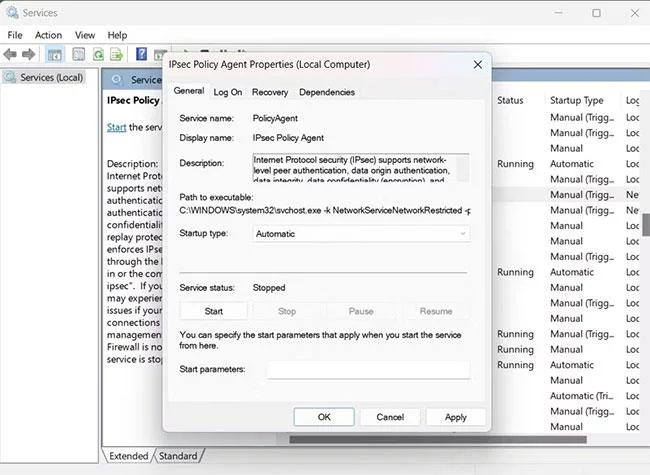The image size is (650, 475).
Task: Click the greyed Pause button
Action: coord(361,311)
